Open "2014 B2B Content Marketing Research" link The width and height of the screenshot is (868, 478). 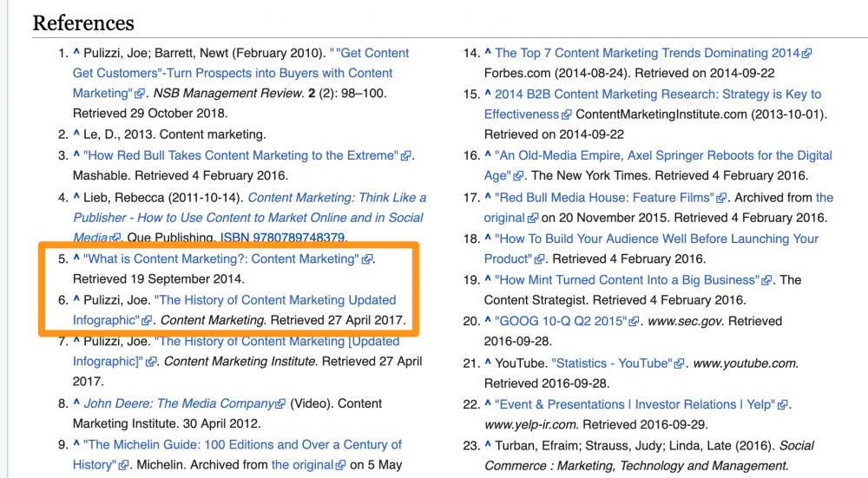(x=657, y=94)
